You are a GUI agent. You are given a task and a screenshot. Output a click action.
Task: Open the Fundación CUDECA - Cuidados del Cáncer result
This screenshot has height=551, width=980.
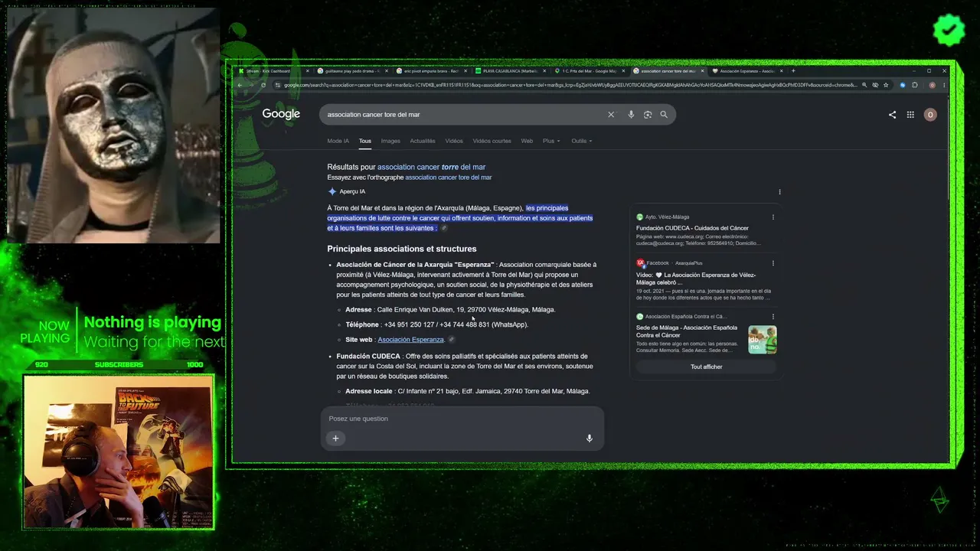[x=692, y=228]
